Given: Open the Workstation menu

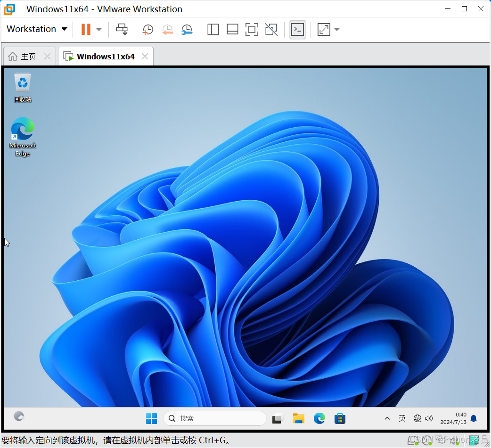Looking at the screenshot, I should (37, 29).
